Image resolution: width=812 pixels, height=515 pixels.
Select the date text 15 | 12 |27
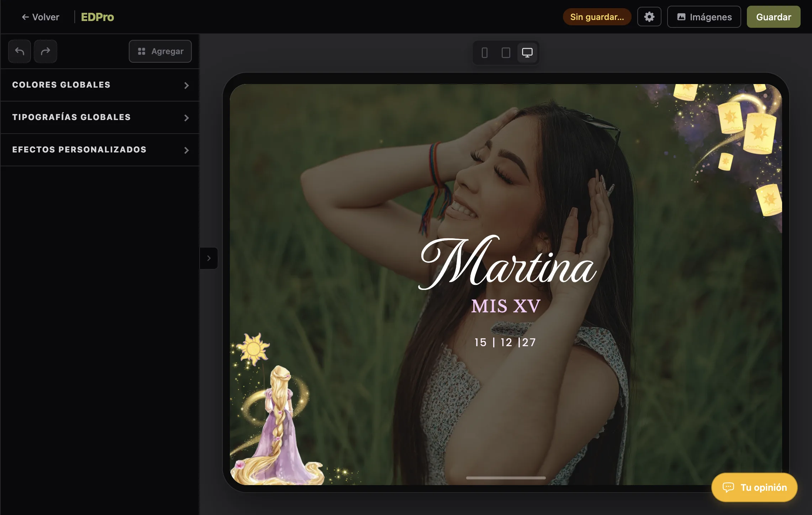[x=505, y=342]
